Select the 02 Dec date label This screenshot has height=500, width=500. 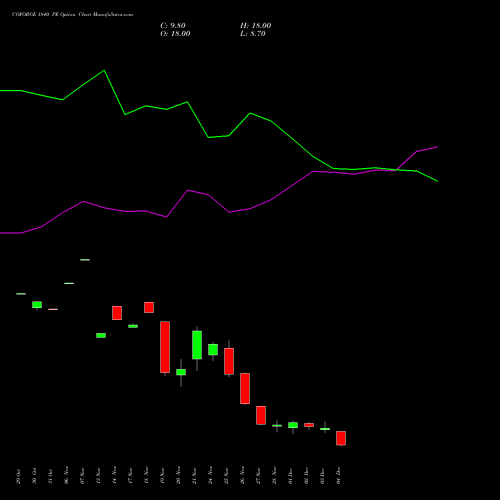coord(306,476)
